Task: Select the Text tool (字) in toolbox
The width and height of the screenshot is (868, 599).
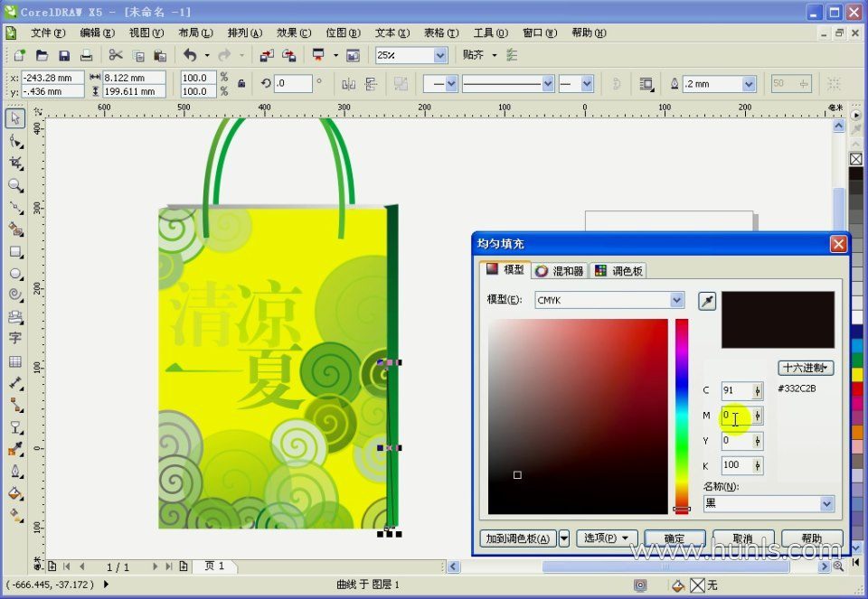Action: [x=15, y=338]
